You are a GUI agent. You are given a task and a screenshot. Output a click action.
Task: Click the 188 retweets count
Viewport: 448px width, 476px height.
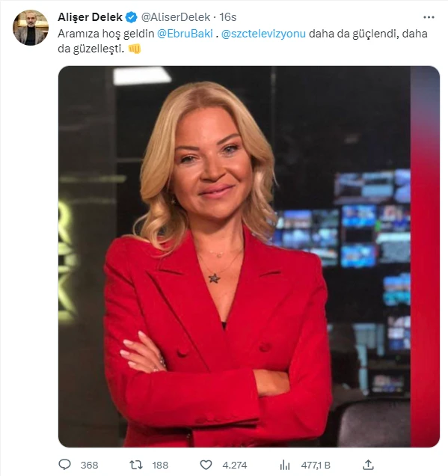click(160, 465)
